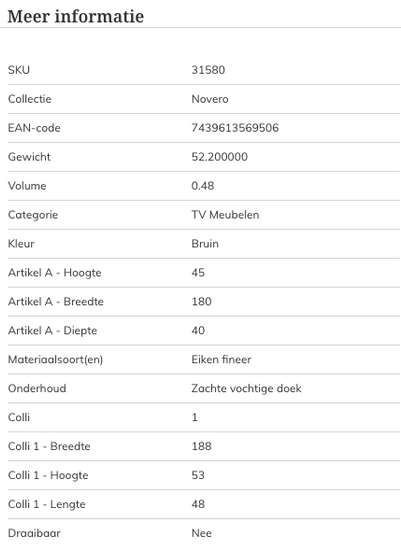Select the Colli 1 - Breedte value 188
This screenshot has width=401, height=550.
tap(201, 446)
